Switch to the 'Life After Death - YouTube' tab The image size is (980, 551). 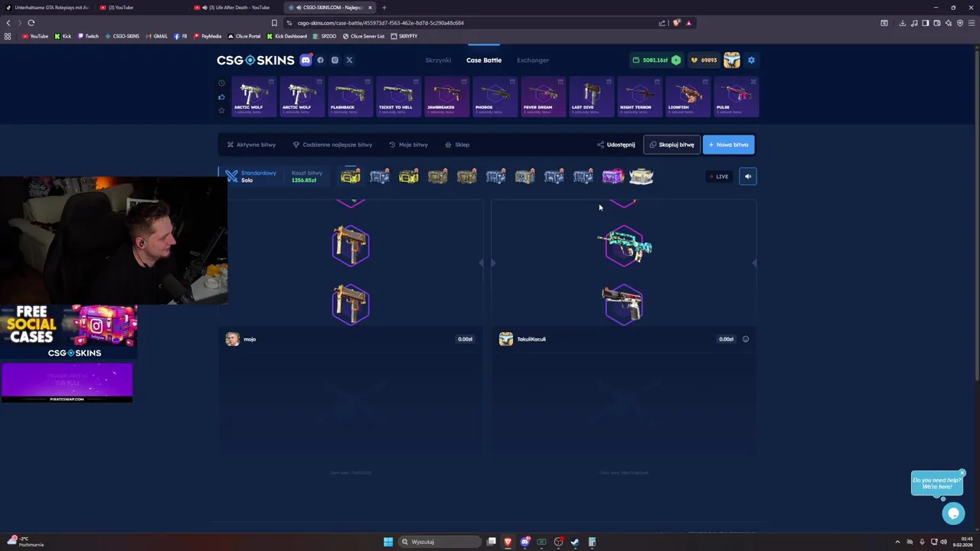pyautogui.click(x=236, y=8)
